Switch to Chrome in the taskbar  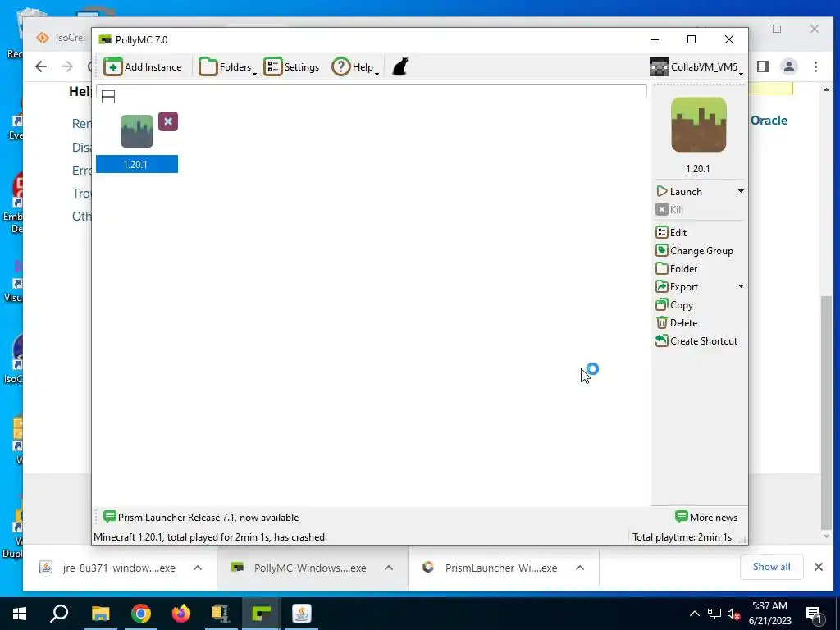(x=141, y=614)
